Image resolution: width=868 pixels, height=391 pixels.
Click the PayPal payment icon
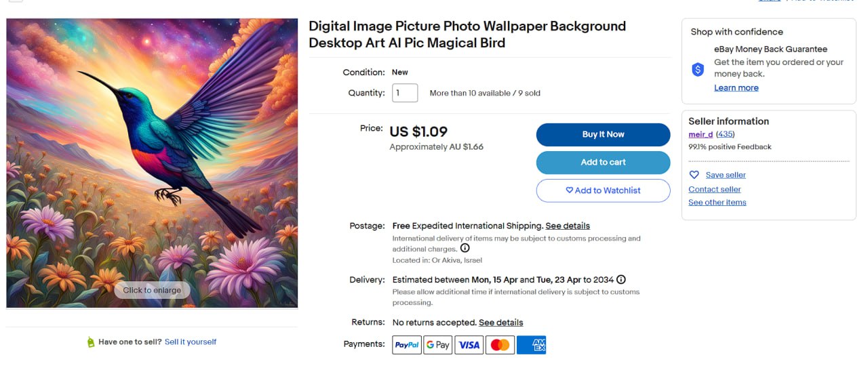407,345
